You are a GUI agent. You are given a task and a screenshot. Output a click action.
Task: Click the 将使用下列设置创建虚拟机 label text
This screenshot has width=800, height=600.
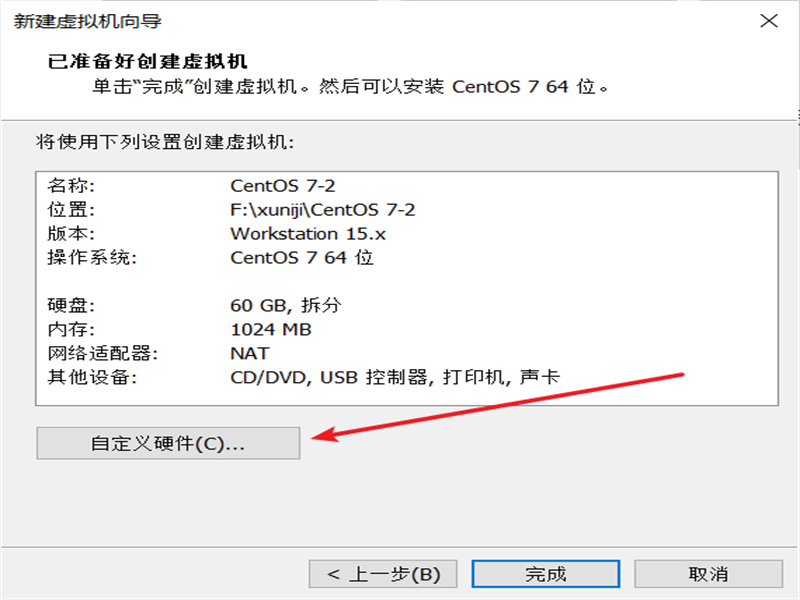(165, 142)
